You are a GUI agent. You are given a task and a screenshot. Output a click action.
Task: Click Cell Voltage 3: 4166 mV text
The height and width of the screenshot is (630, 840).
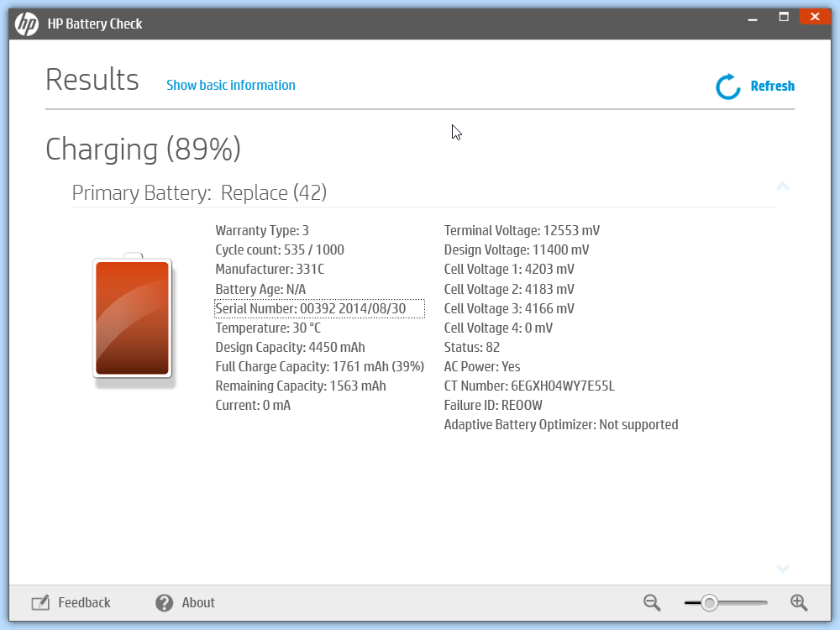point(509,308)
